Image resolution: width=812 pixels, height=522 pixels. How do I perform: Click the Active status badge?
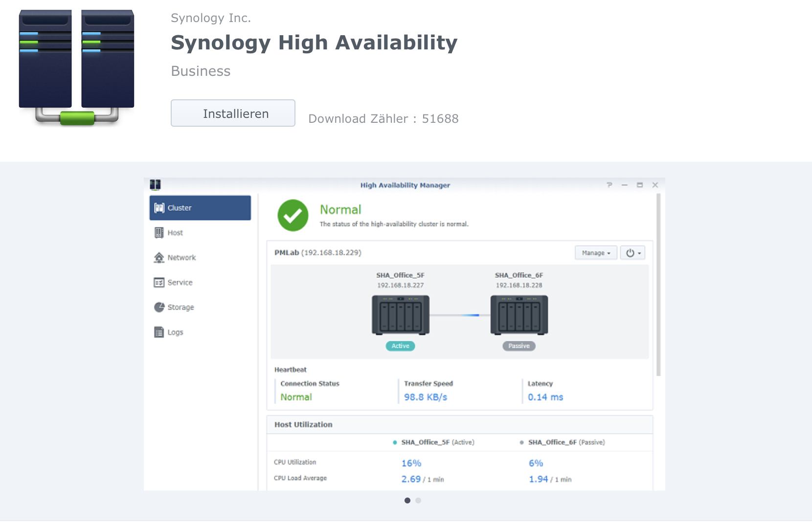pyautogui.click(x=400, y=346)
